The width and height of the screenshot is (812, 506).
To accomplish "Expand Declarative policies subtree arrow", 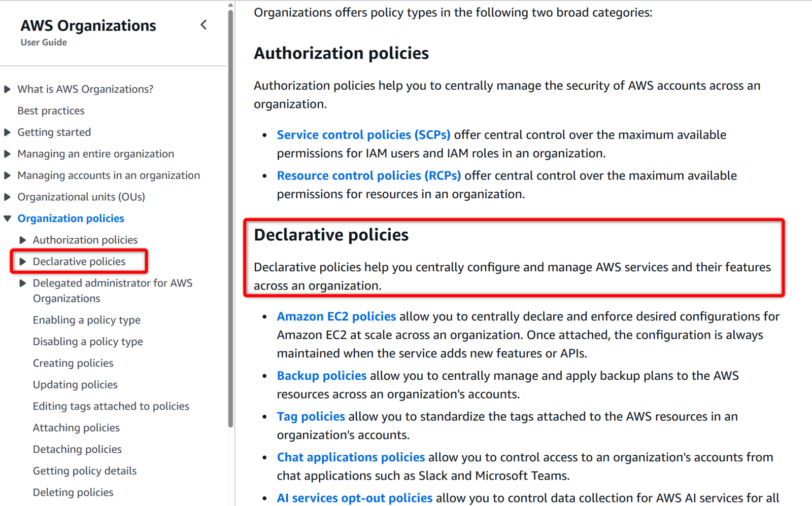I will point(23,262).
